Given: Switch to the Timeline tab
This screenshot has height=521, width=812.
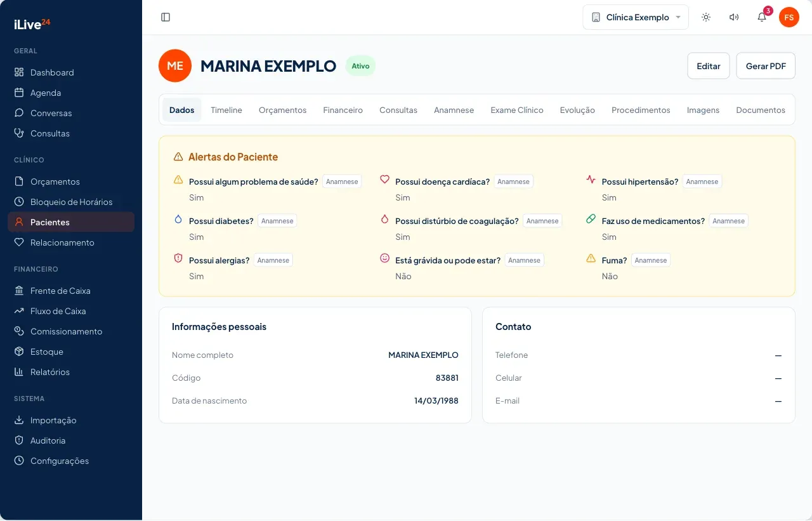Looking at the screenshot, I should click(x=226, y=110).
